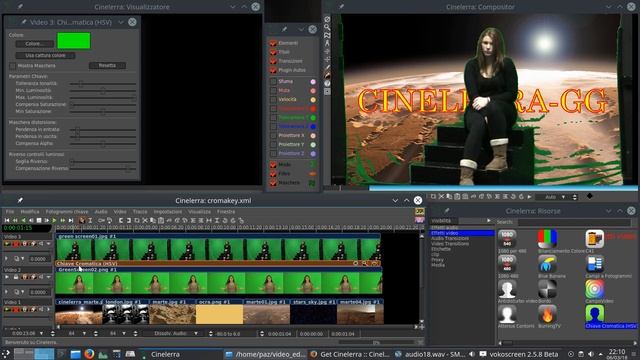Open the Visibilità dropdown arrow in Risorse
This screenshot has width=640, height=360.
[x=489, y=221]
